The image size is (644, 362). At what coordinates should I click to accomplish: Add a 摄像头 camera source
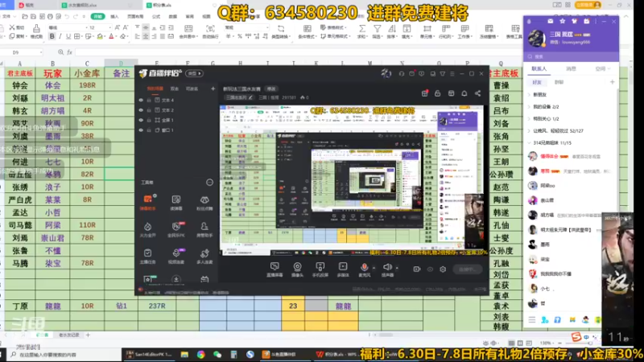297,269
